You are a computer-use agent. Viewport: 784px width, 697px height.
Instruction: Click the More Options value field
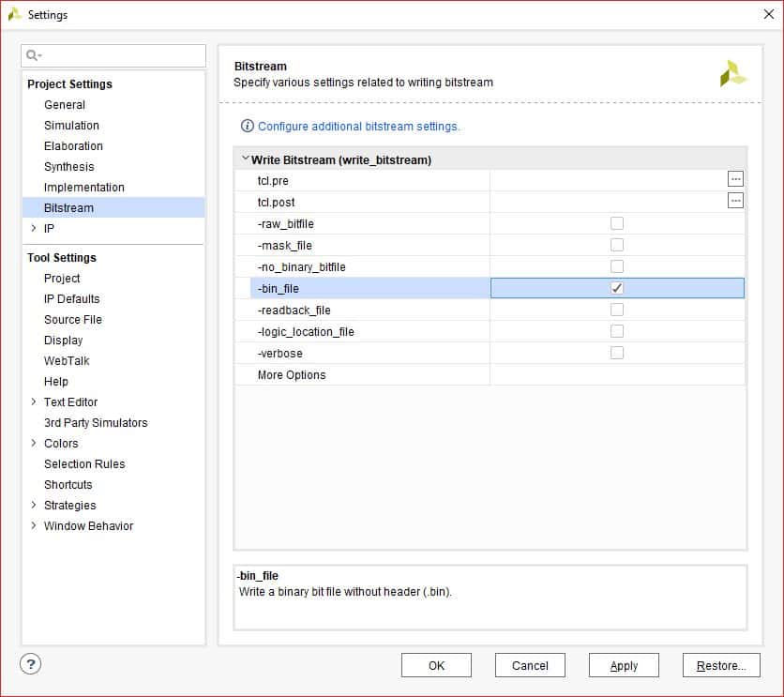click(x=617, y=374)
